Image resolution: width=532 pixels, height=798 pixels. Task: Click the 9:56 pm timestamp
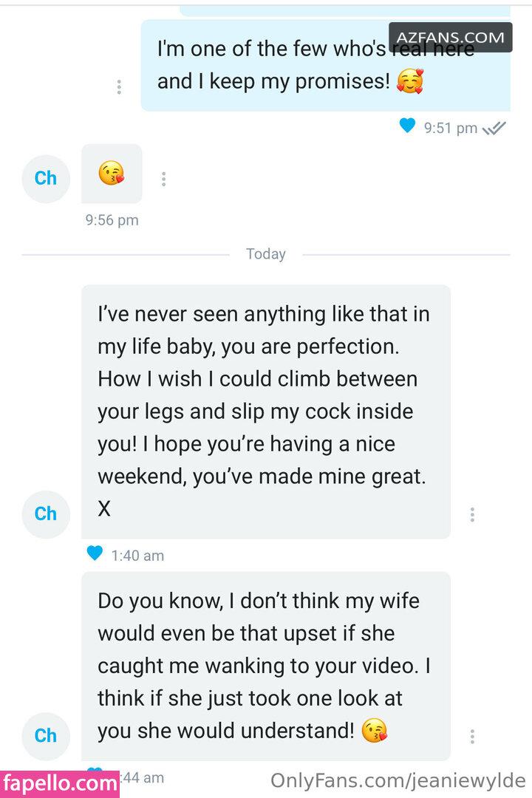[x=112, y=220]
